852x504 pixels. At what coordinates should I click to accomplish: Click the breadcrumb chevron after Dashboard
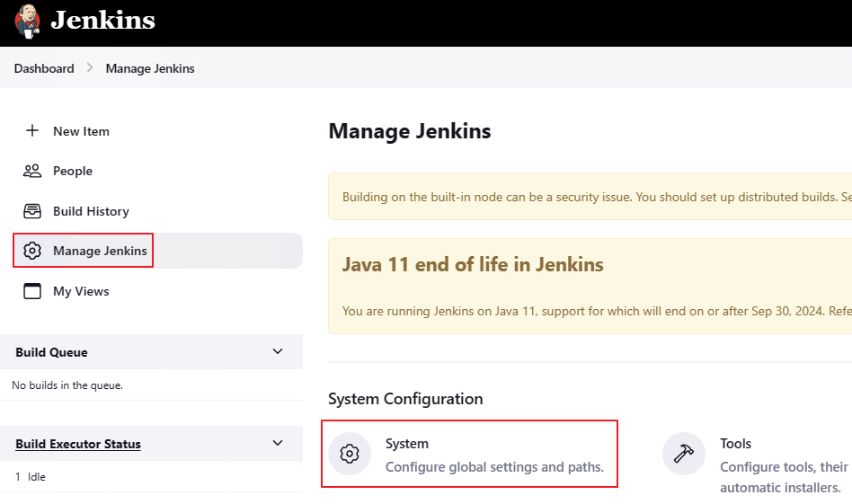click(x=90, y=68)
